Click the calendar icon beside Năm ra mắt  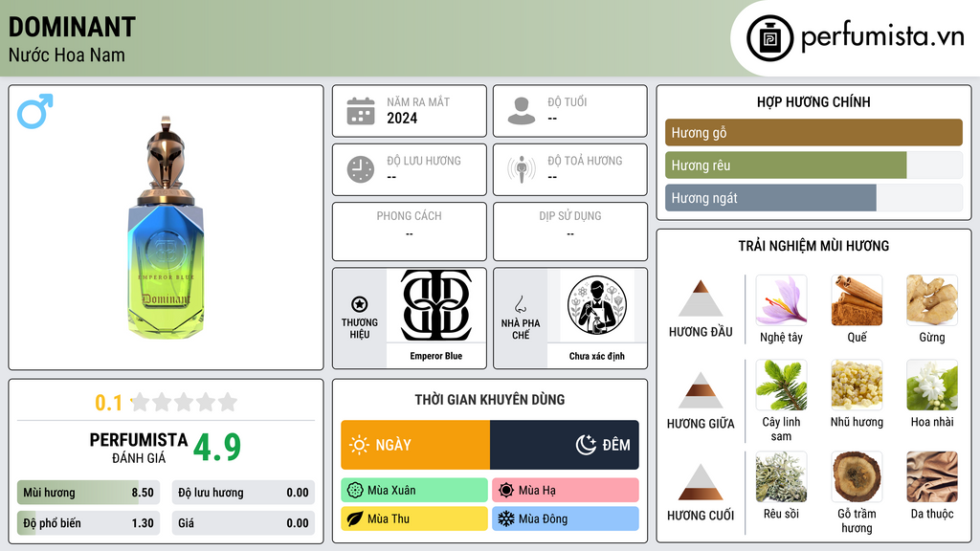361,111
